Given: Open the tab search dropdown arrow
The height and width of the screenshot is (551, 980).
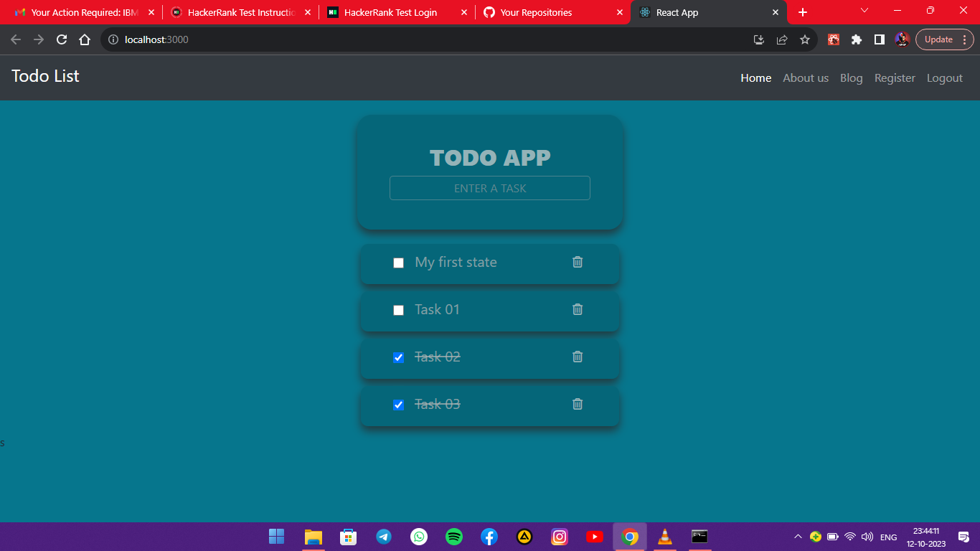Looking at the screenshot, I should click(864, 11).
